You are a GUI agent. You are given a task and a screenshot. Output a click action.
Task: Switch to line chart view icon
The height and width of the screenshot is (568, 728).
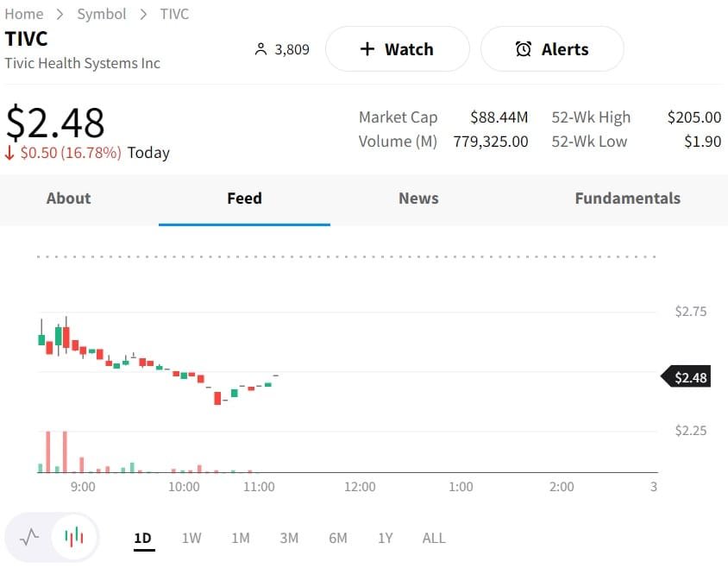click(x=29, y=537)
